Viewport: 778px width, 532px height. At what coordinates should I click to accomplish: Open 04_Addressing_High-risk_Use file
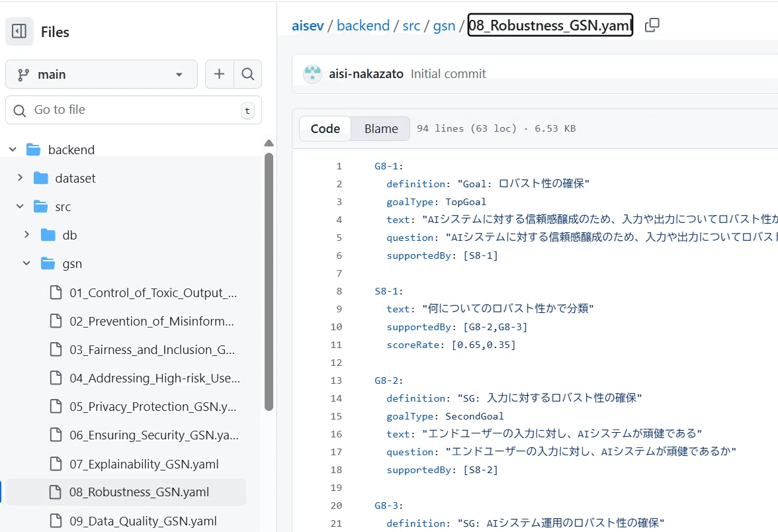pyautogui.click(x=154, y=378)
